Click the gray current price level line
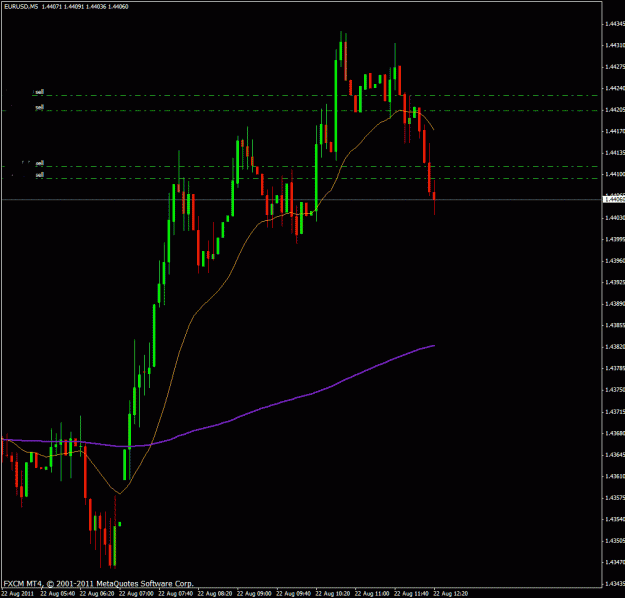 [x=302, y=199]
